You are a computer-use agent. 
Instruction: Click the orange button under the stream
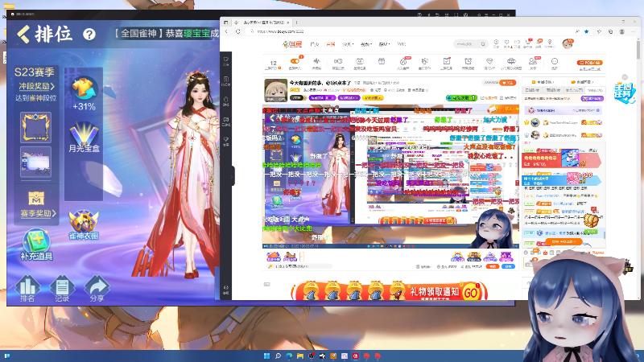point(492,266)
